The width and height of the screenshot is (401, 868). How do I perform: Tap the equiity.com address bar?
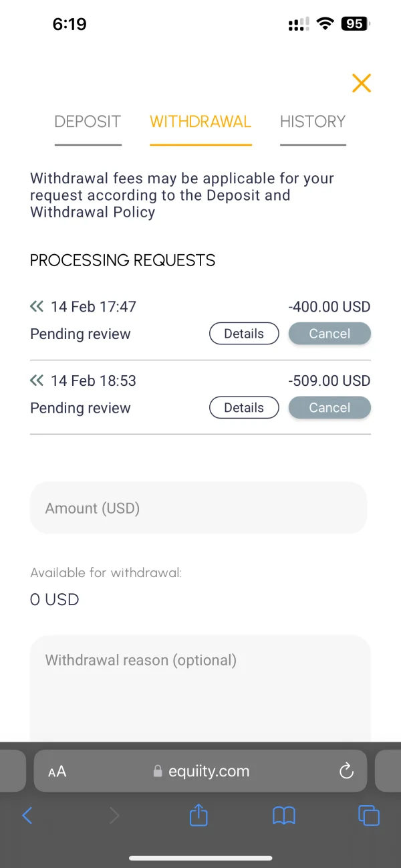tap(209, 772)
